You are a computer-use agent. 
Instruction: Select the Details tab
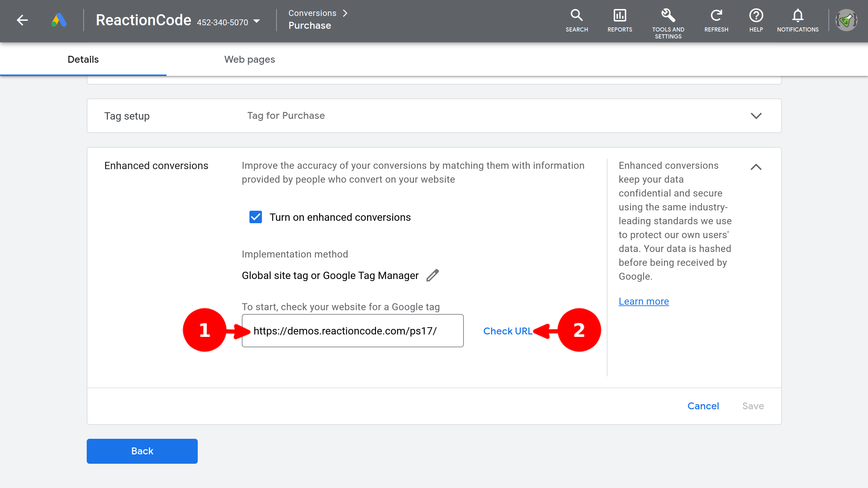click(83, 59)
